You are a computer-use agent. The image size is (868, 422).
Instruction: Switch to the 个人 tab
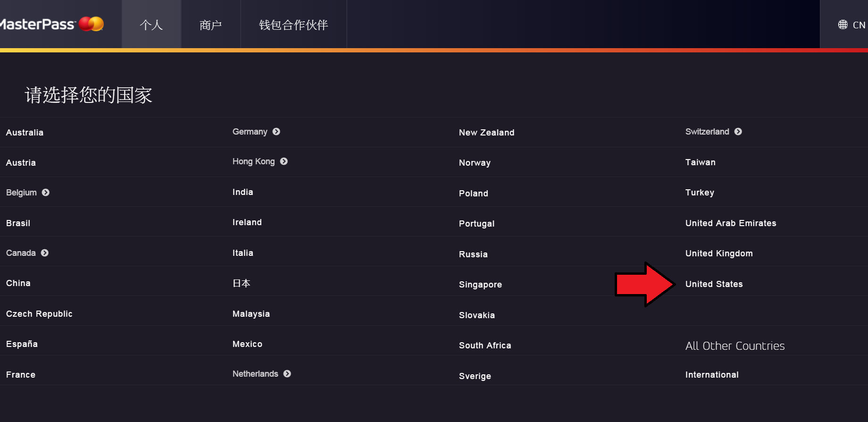tap(151, 25)
